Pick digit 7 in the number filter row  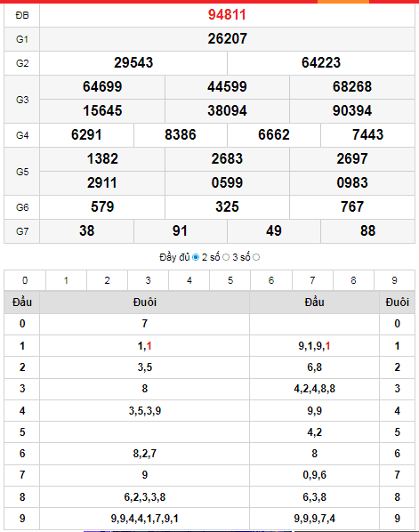(x=312, y=280)
